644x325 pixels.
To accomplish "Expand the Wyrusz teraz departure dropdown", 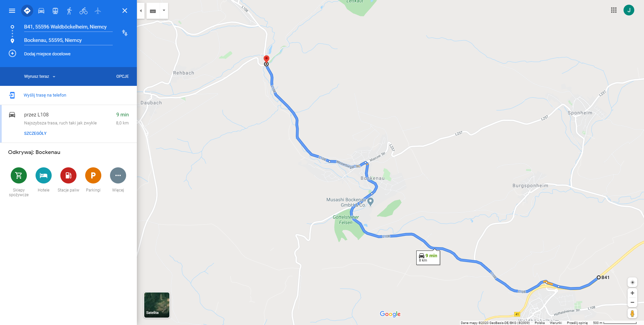I will pos(40,76).
